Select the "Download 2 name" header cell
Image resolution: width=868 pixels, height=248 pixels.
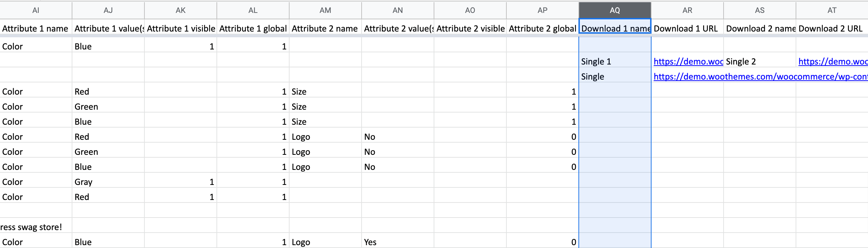759,29
